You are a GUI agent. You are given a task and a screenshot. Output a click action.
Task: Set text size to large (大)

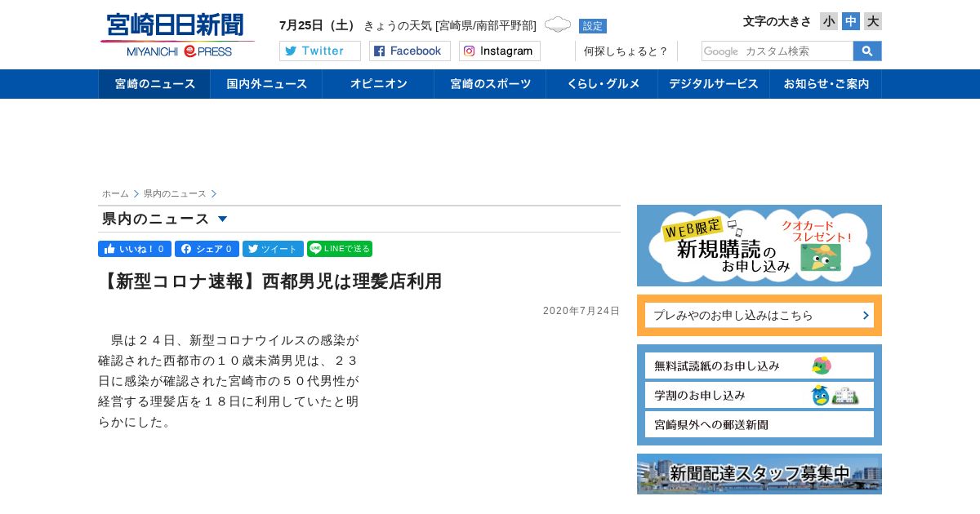click(x=873, y=21)
